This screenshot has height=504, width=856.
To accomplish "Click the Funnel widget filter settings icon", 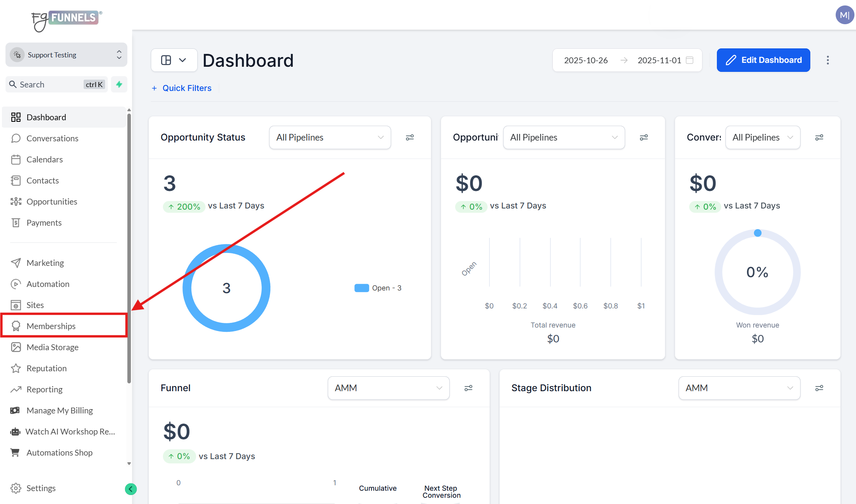I will [468, 388].
